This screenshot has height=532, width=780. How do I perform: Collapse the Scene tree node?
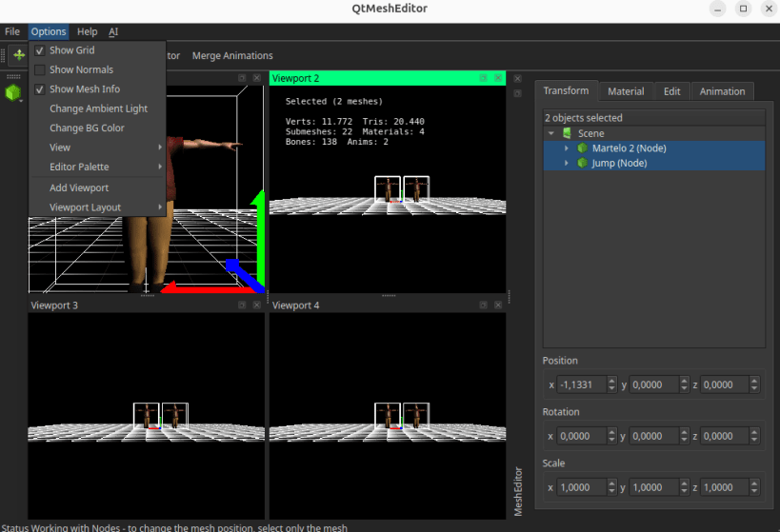[x=551, y=133]
